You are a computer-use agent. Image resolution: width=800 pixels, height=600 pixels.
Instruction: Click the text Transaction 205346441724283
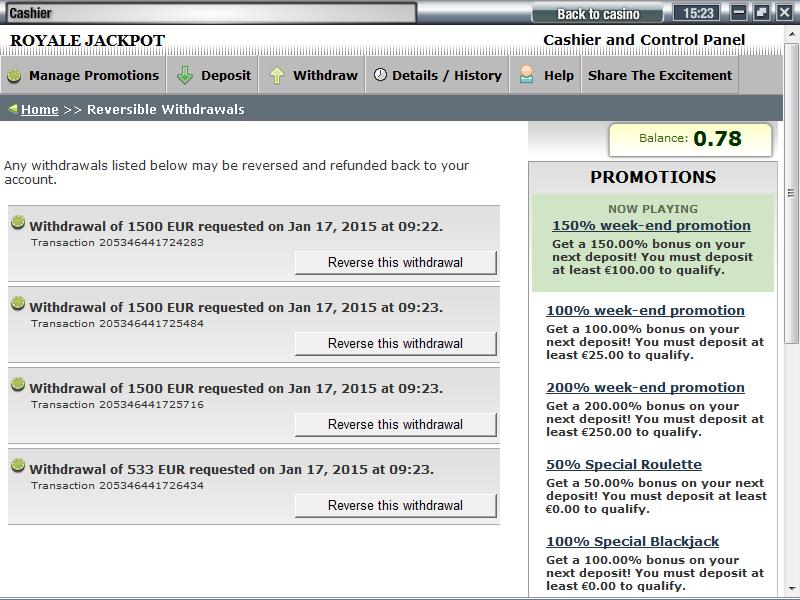click(x=117, y=243)
